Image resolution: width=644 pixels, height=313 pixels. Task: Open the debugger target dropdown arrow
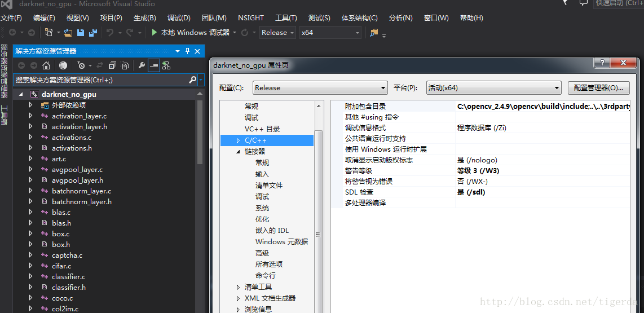(x=235, y=33)
